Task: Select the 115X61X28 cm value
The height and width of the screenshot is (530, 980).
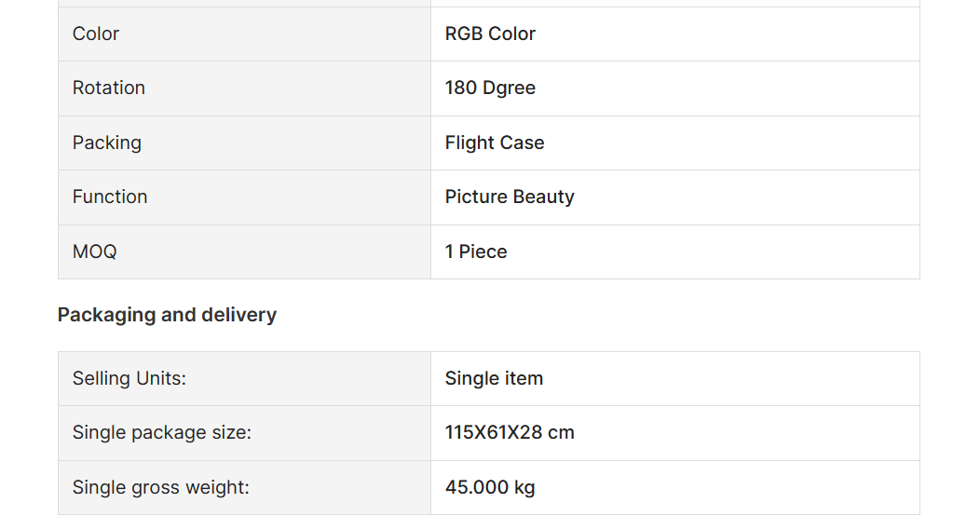Action: (x=510, y=432)
